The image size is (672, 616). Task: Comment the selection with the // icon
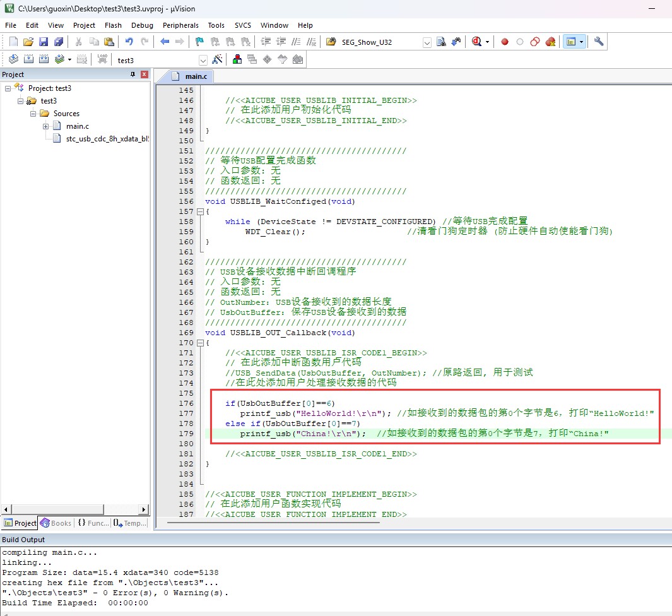pos(296,42)
